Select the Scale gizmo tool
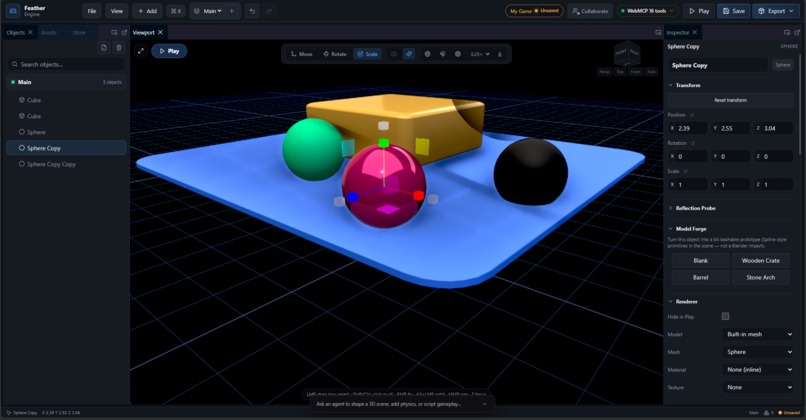Screen dimensions: 806x420 367,54
